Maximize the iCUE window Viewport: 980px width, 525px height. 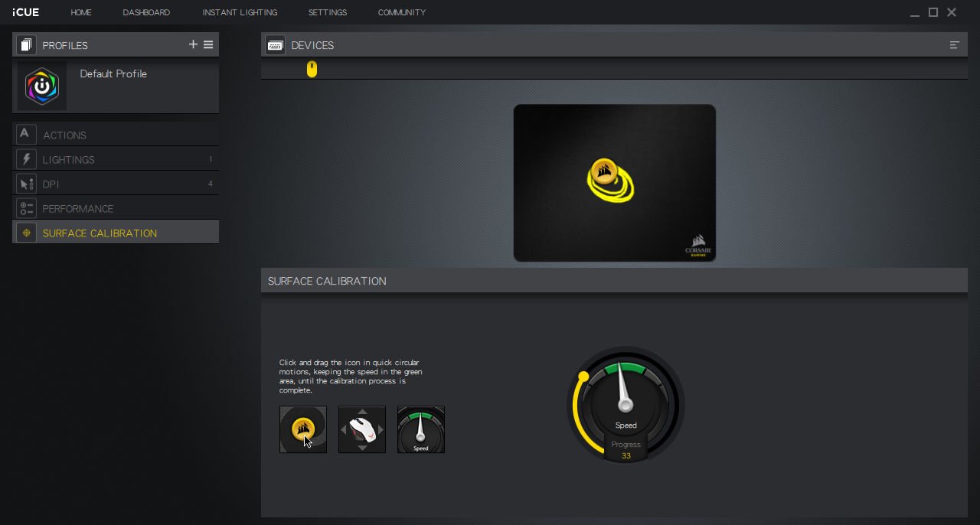point(933,12)
